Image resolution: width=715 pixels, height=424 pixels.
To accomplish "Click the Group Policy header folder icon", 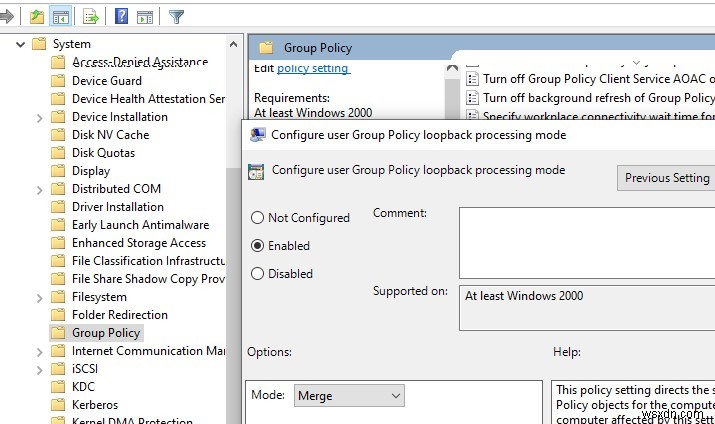I will 266,47.
